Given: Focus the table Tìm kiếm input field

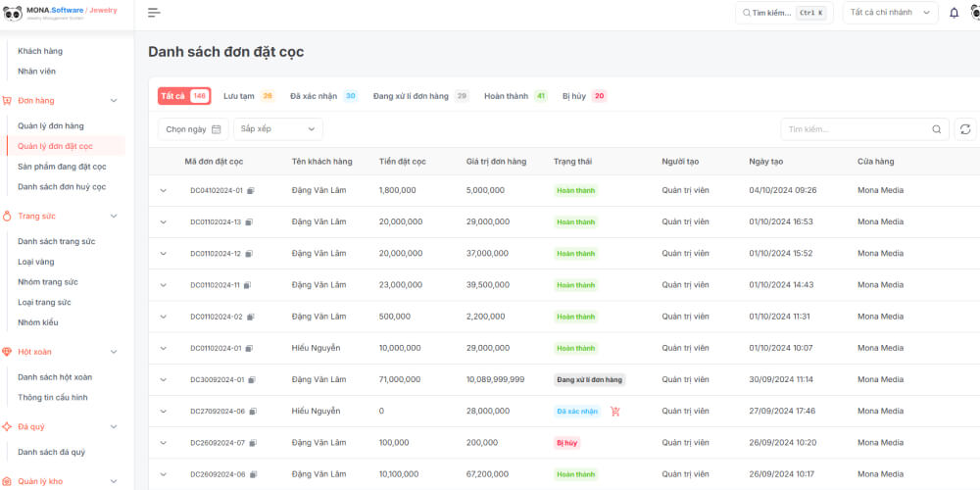Looking at the screenshot, I should pos(865,129).
